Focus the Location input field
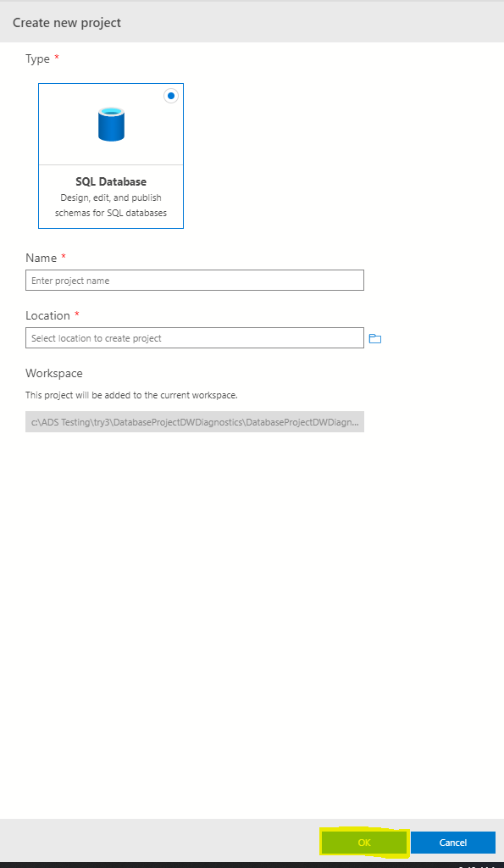504x868 pixels. 195,337
